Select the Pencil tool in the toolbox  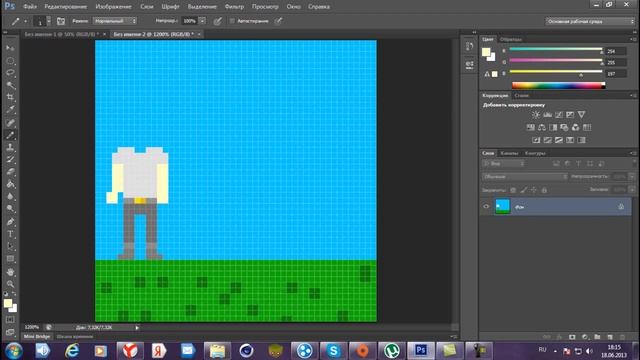click(10, 135)
